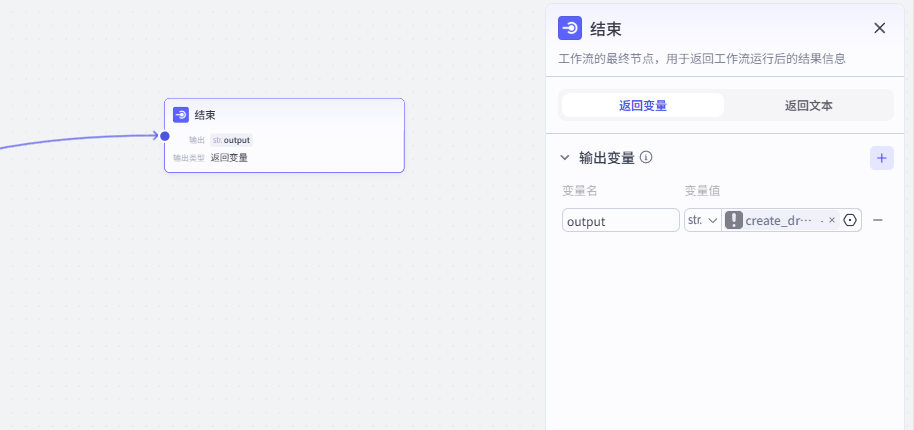Screen dimensions: 914x430
Task: Open the variable selector target icon
Action: [x=851, y=220]
